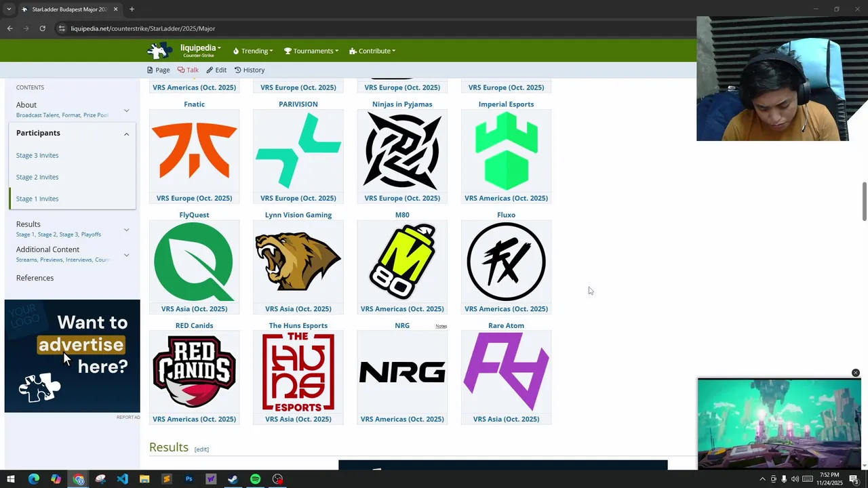Show hidden system tray icons
This screenshot has height=488, width=868.
[x=762, y=479]
